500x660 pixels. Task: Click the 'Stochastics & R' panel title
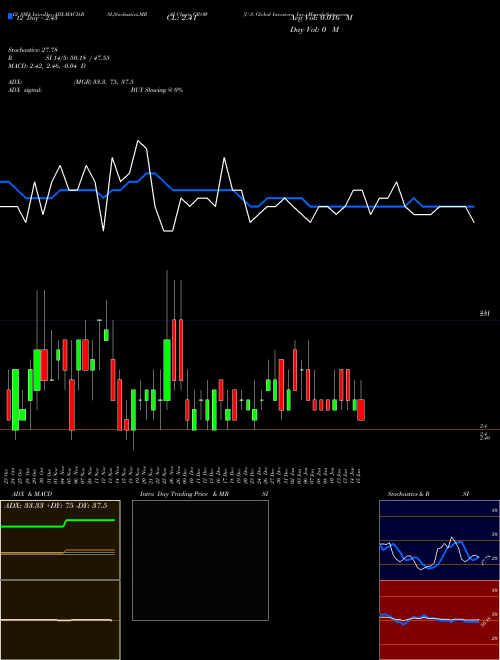409,494
